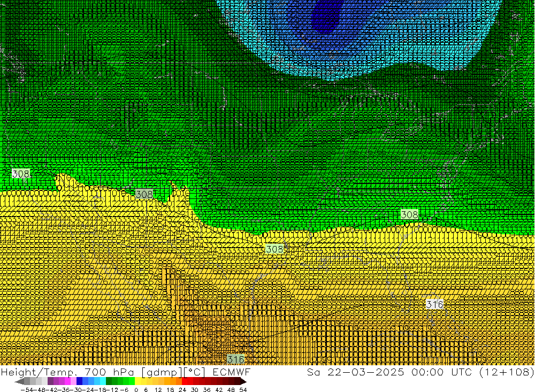Click the Height/Temp. 700 hPa title
Screen dimensions: 535x392
tap(67, 372)
